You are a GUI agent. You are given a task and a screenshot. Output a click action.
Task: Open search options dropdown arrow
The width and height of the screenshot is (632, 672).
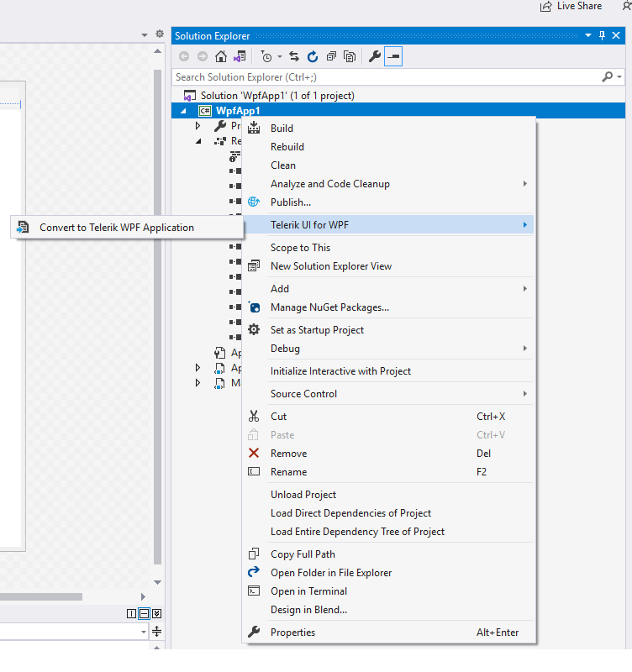[619, 77]
